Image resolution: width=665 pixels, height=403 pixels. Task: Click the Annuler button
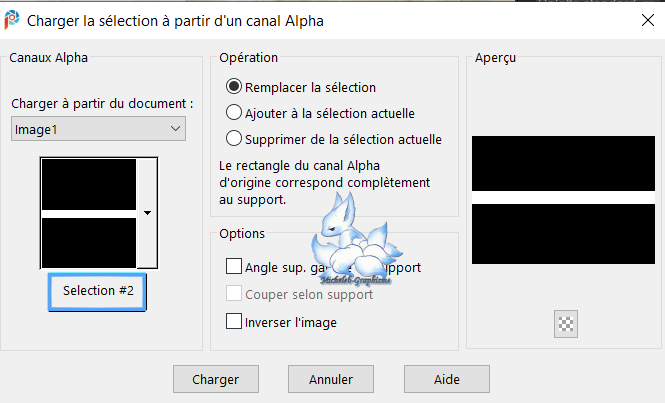pos(331,379)
